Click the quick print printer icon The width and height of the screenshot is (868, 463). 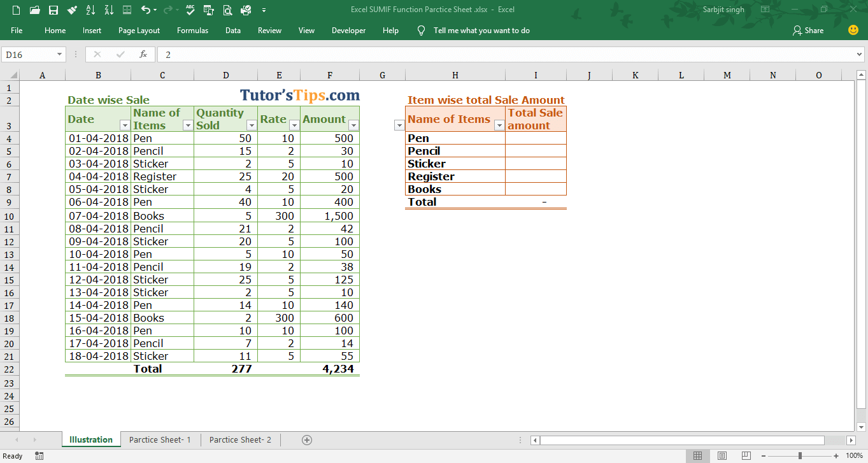click(x=246, y=10)
